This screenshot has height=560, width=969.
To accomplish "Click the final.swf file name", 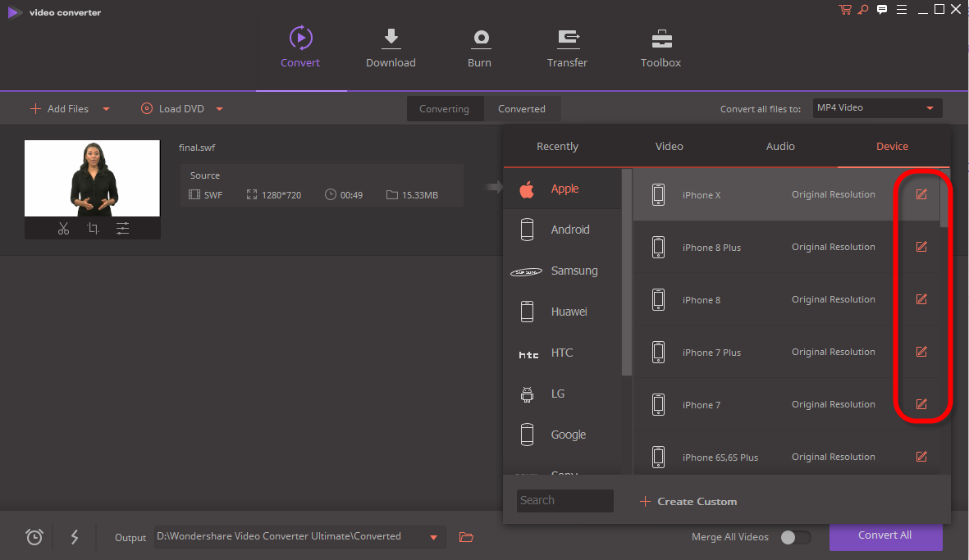I will coord(197,148).
